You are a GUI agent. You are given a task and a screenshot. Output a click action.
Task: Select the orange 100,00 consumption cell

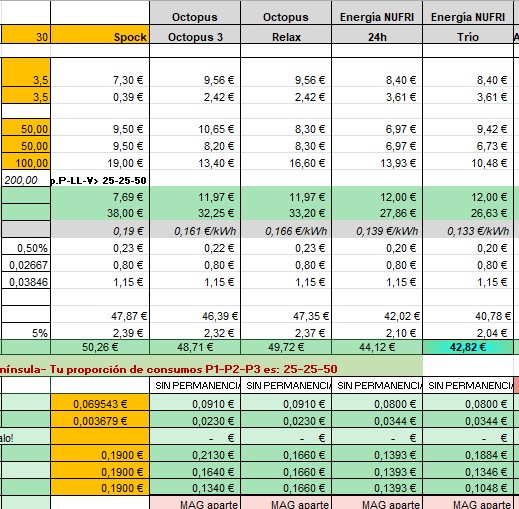click(26, 162)
